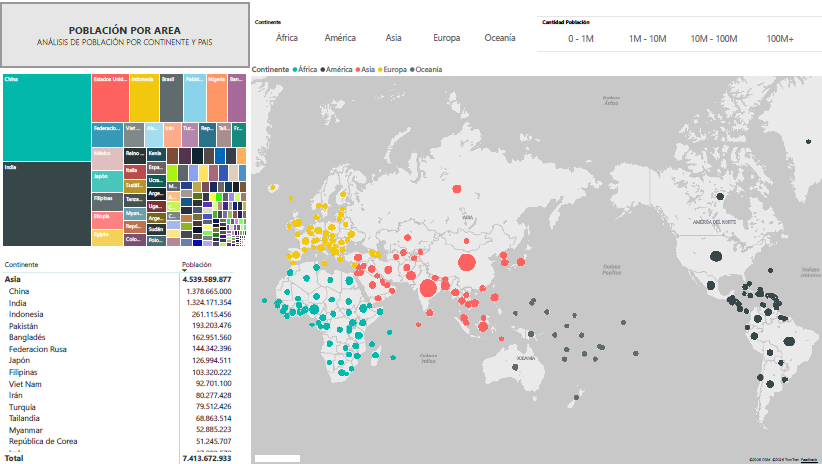The height and width of the screenshot is (464, 822).
Task: Choose the 0 - 1M population range
Action: [x=581, y=39]
